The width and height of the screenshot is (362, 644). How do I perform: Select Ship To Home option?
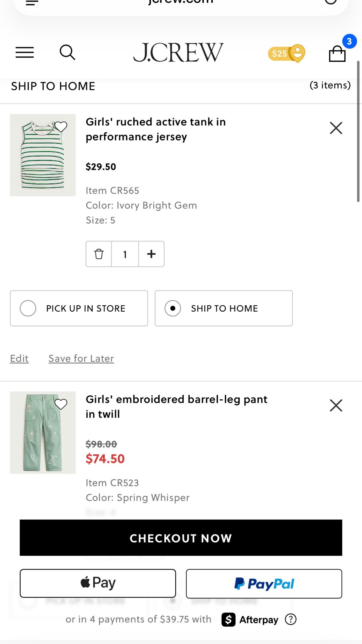223,308
